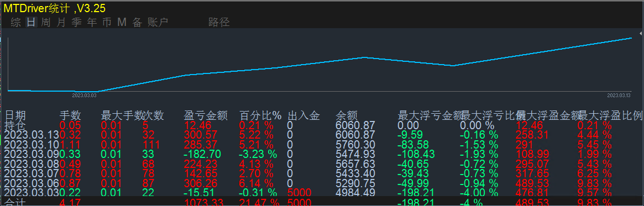Select the 日 daily tab
Viewport: 644px width, 206px height.
click(31, 23)
